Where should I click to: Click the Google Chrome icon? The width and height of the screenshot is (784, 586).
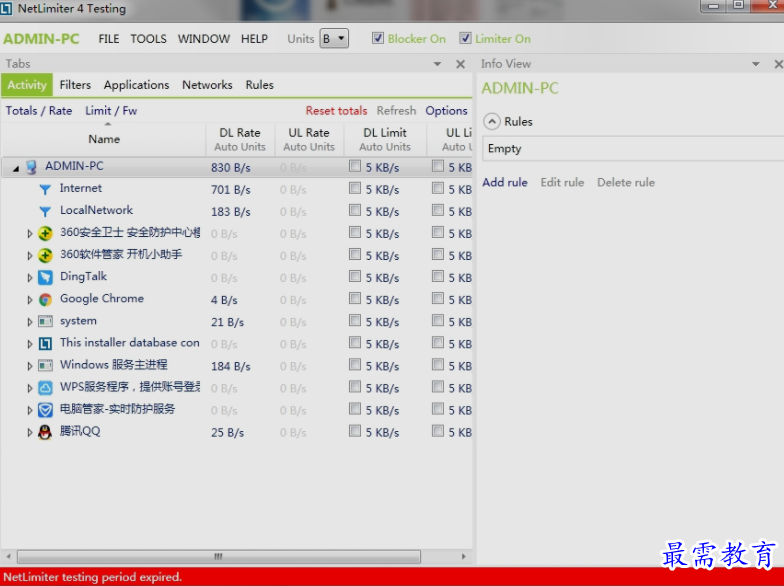[x=45, y=300]
